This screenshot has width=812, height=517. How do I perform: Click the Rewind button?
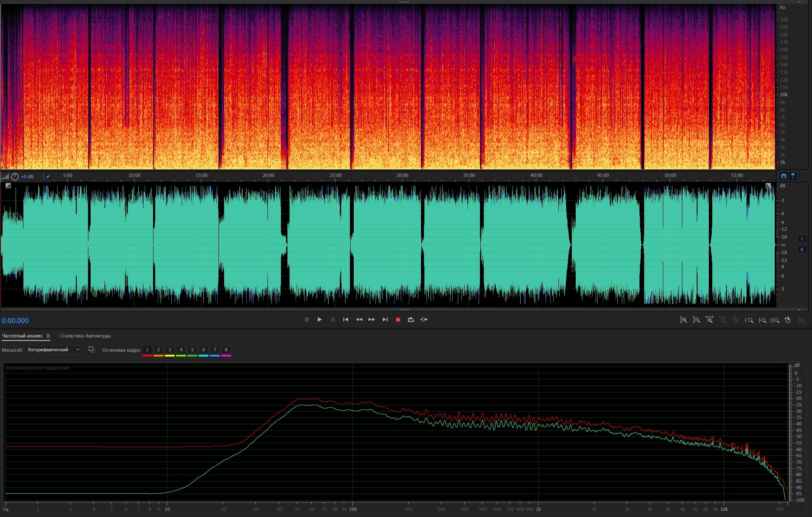359,320
